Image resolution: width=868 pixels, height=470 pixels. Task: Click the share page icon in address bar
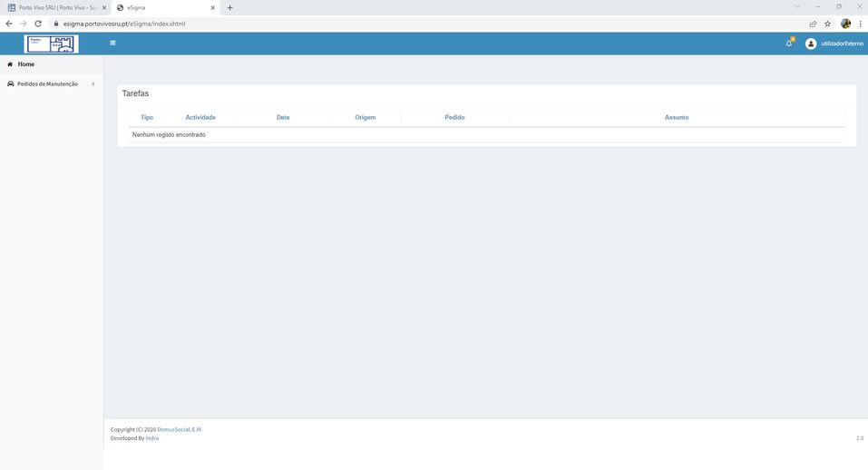click(x=813, y=24)
